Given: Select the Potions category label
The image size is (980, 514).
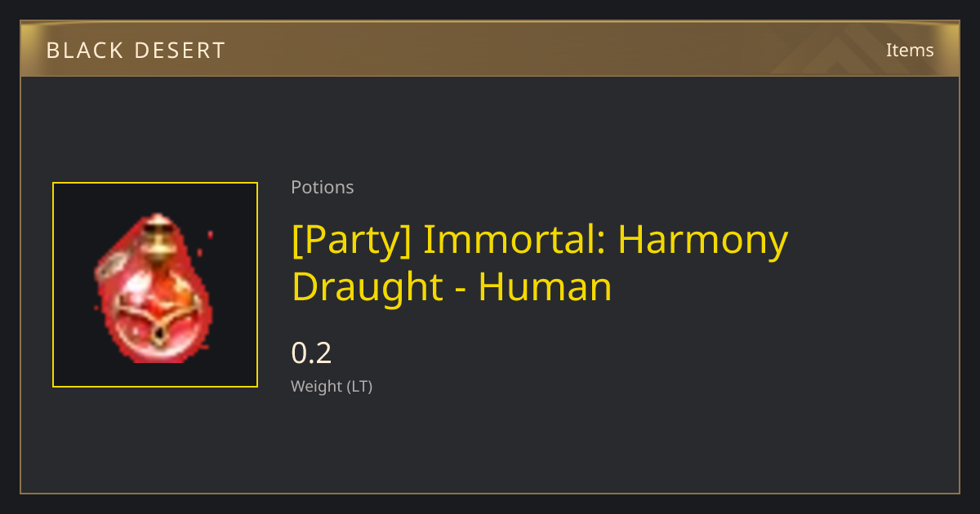Looking at the screenshot, I should [x=323, y=188].
